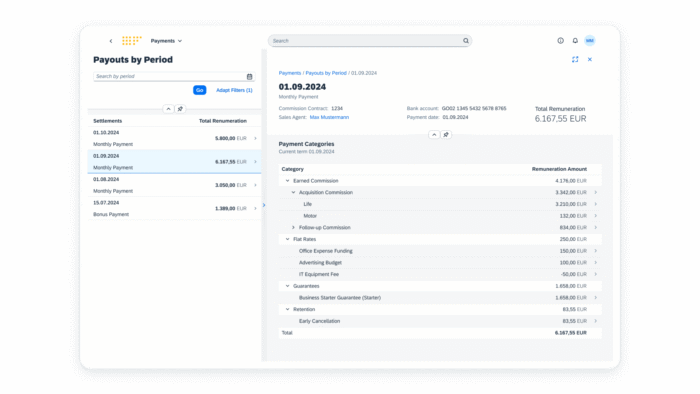Collapse the Acquisition Commission node
Viewport: 700px width, 394px height.
(x=293, y=192)
